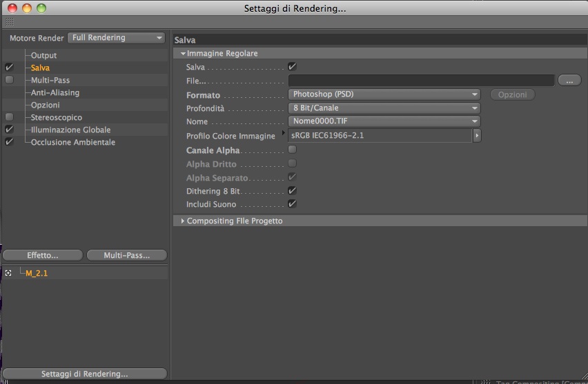
Task: Click arrow beside the sRGB color profile field
Action: [x=477, y=136]
